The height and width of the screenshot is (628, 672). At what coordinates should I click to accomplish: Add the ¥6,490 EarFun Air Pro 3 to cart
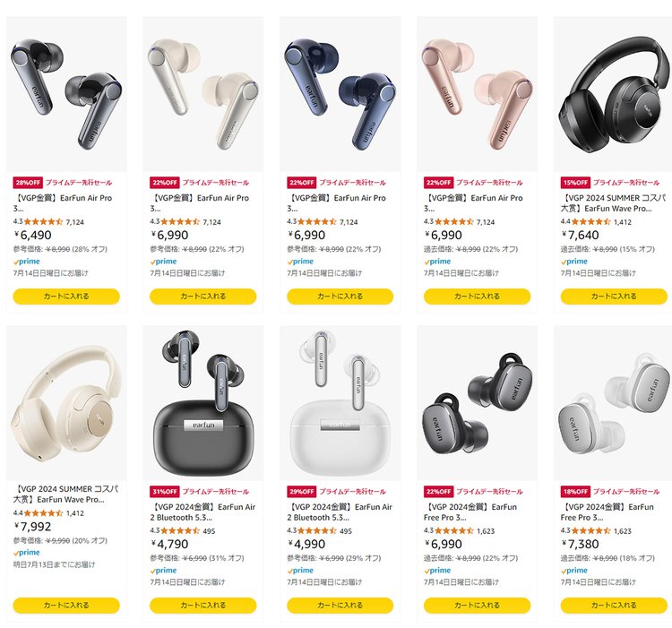click(66, 297)
